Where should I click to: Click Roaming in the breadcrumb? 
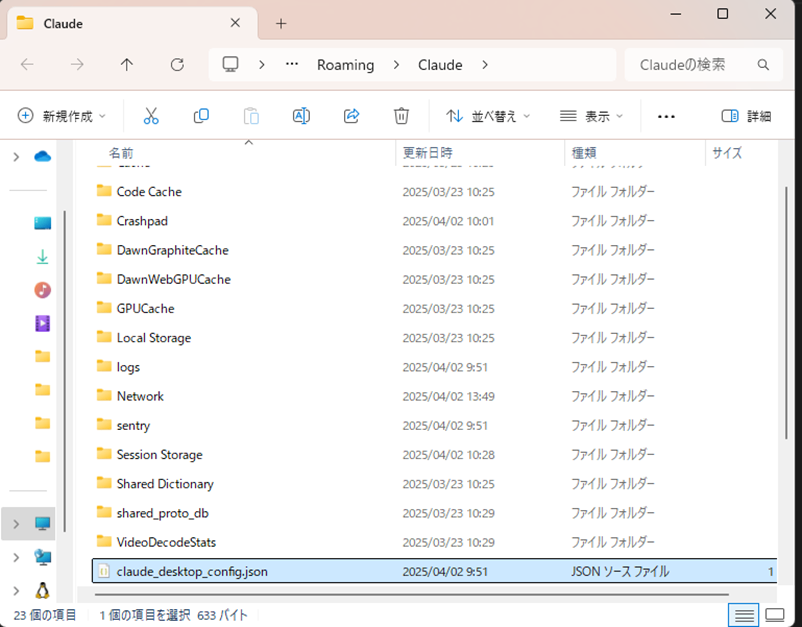pos(346,65)
